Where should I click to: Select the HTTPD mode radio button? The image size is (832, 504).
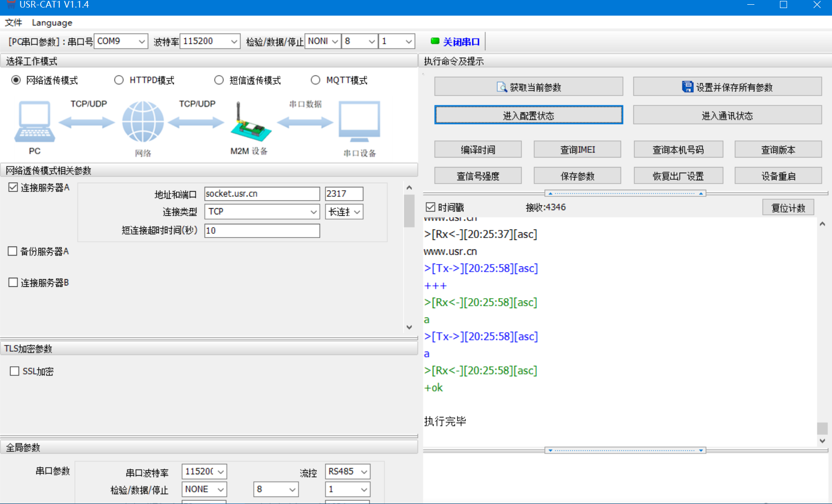[119, 80]
